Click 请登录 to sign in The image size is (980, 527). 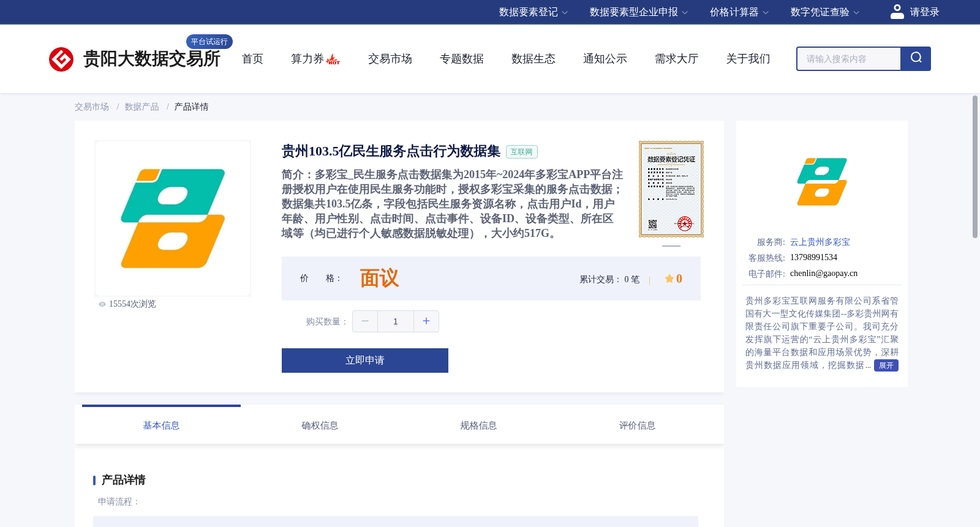pos(924,12)
